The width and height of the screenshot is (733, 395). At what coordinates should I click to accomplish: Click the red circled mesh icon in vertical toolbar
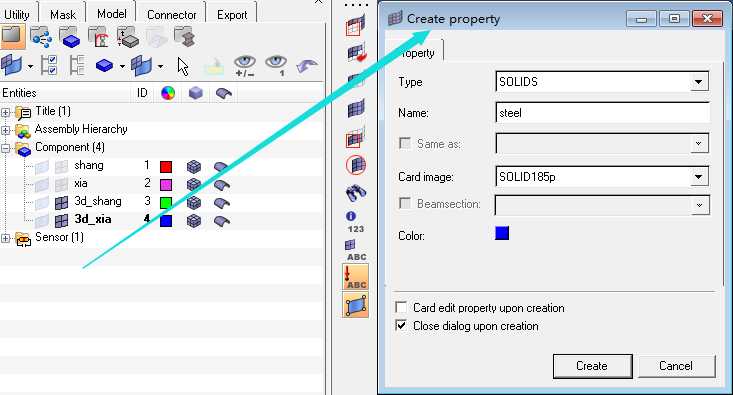click(x=356, y=165)
